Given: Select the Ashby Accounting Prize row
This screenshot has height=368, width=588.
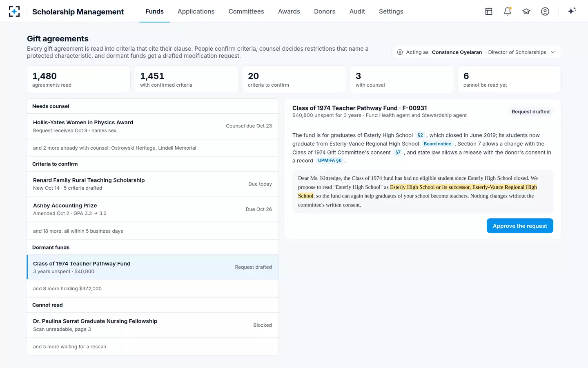Looking at the screenshot, I should pos(152,209).
